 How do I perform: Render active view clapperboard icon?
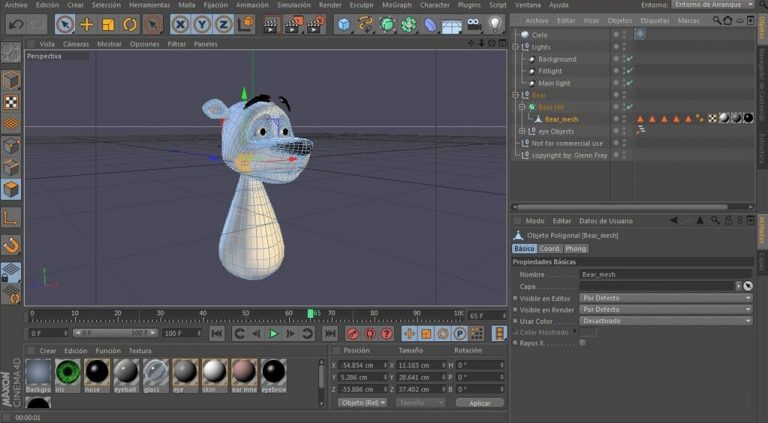tap(270, 24)
